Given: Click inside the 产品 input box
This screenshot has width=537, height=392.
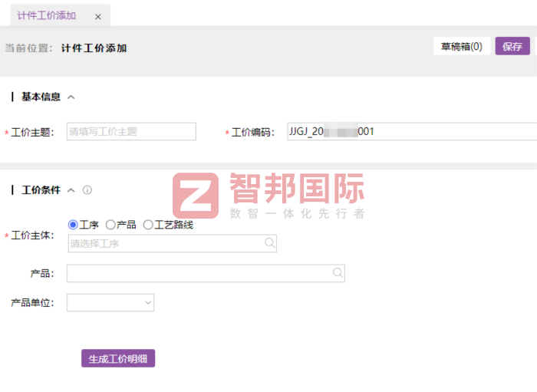Looking at the screenshot, I should click(199, 273).
